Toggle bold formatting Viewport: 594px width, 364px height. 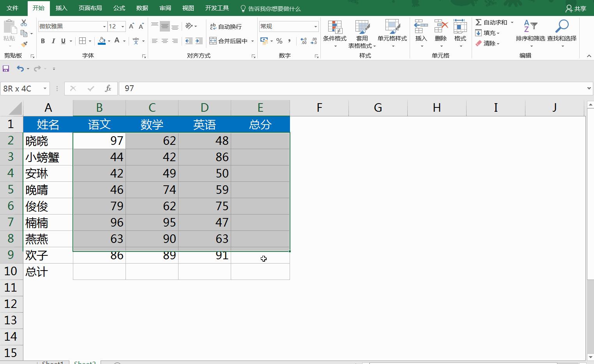(x=43, y=40)
